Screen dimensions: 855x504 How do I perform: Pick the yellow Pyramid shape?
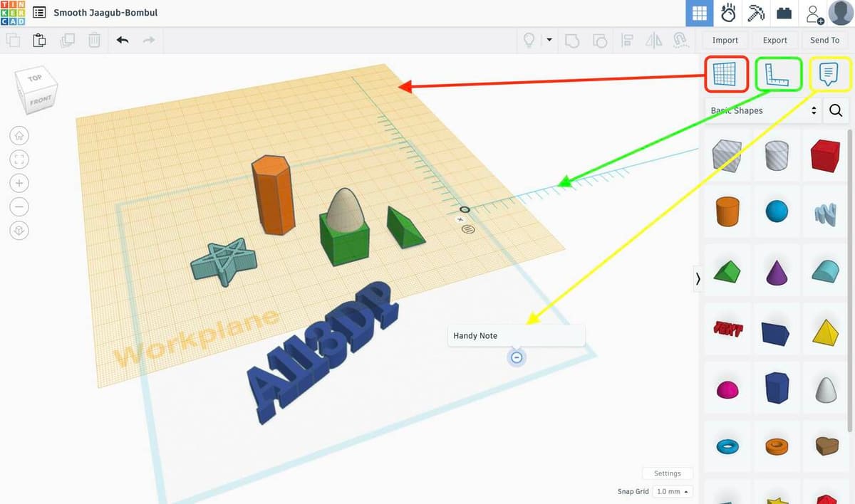click(825, 331)
